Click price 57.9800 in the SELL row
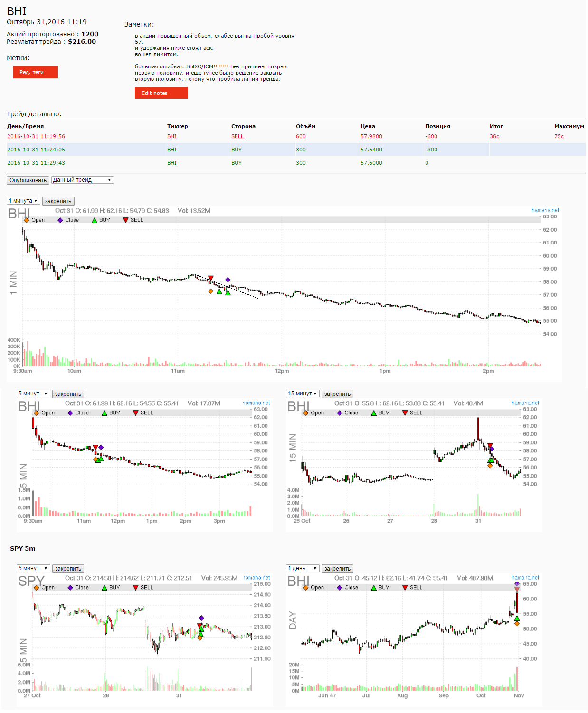588x713 pixels. coord(371,136)
